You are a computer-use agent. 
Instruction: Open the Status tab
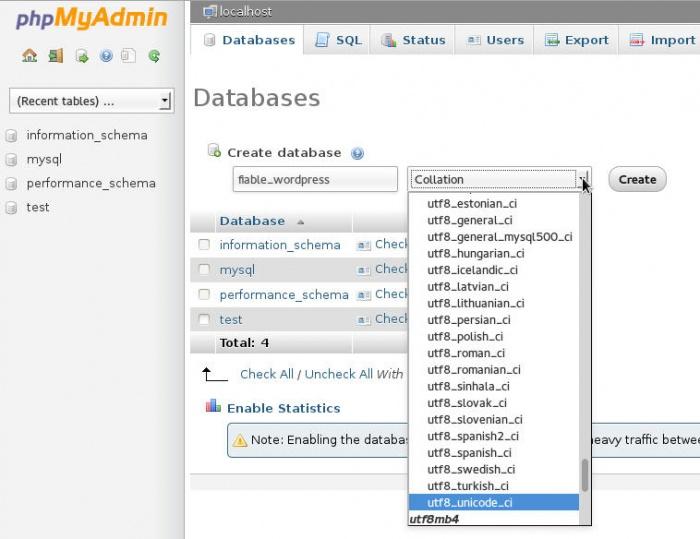pos(412,40)
